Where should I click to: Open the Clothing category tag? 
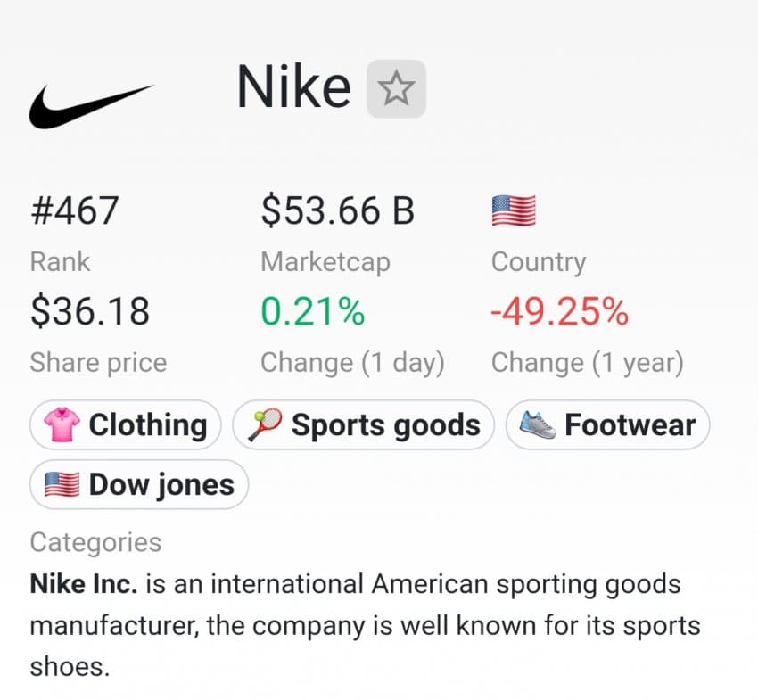[126, 425]
